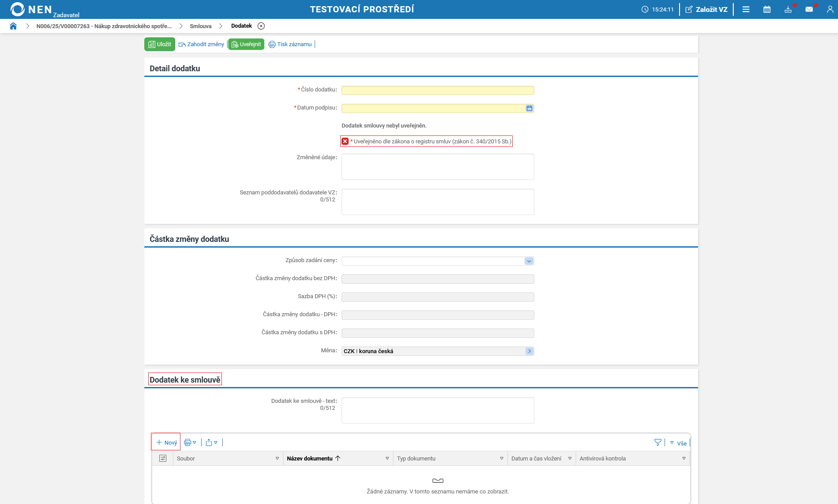
Task: Go to the home page icon
Action: tap(13, 26)
